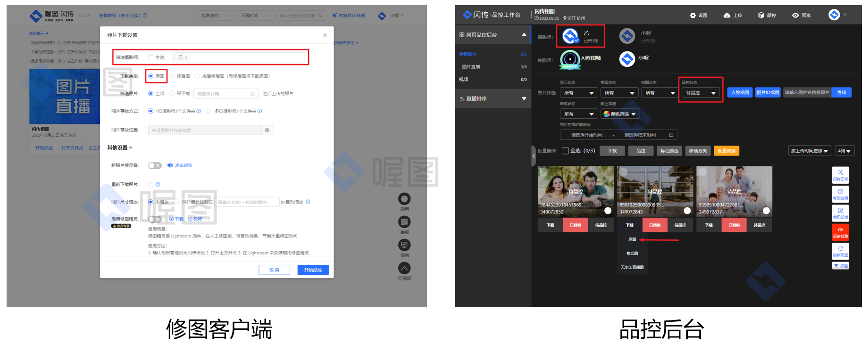
Task: Click the 标记颜色 batch button
Action: tap(669, 151)
